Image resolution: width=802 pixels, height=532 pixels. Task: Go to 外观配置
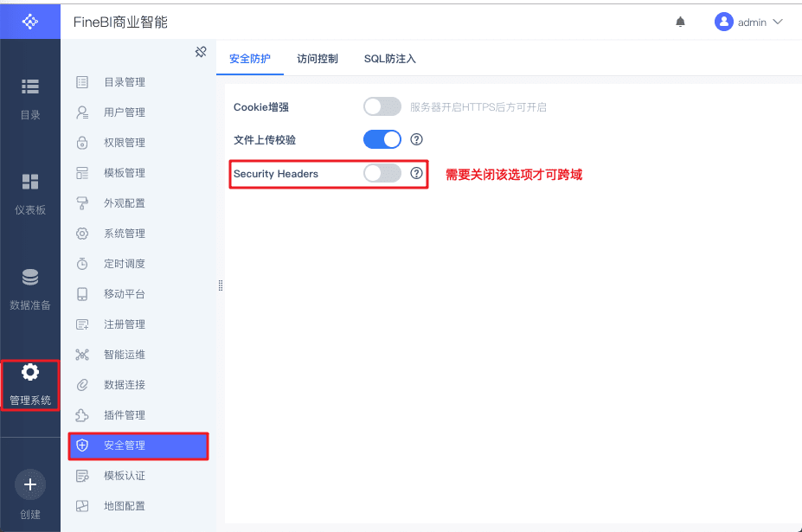(125, 203)
